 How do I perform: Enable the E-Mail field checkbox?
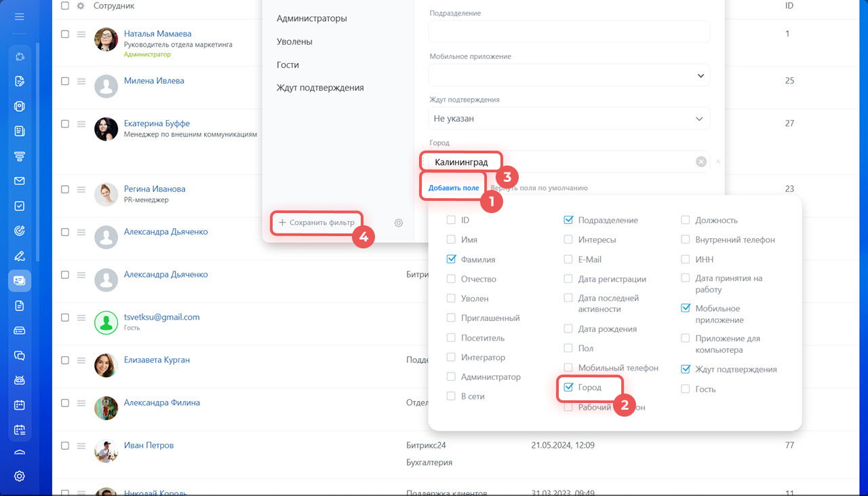click(568, 259)
